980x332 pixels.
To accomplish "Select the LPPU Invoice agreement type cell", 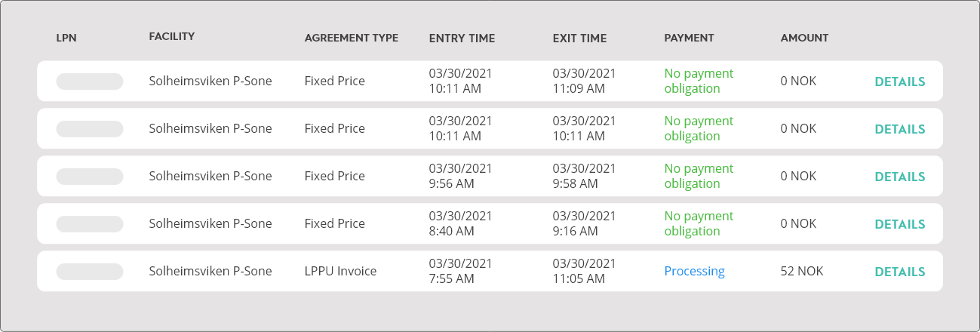I will 340,272.
